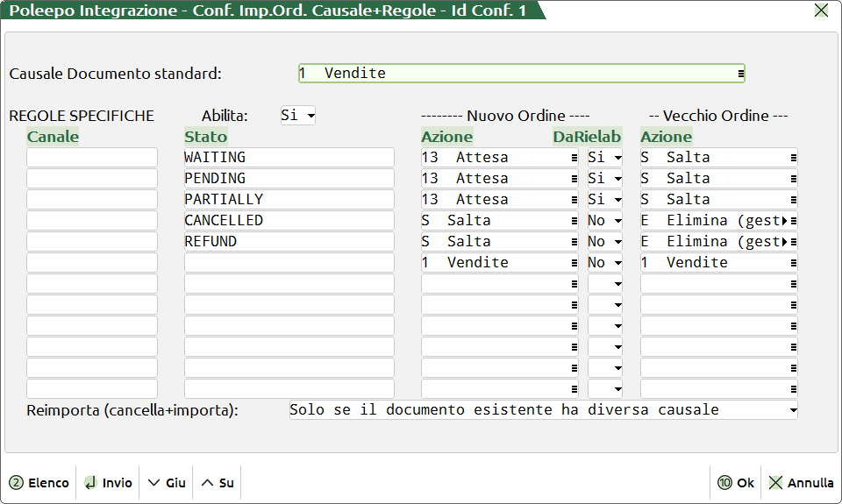Open DaRielab dropdown for WAITING row
This screenshot has width=842, height=504.
coord(605,158)
